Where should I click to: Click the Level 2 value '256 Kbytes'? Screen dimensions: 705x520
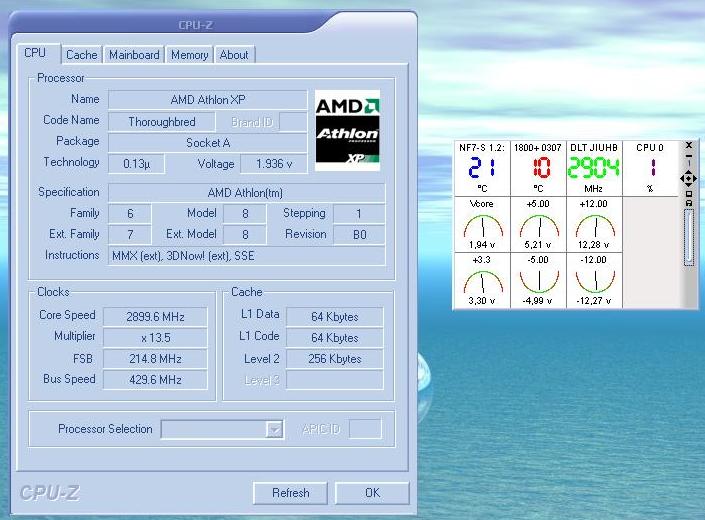[x=335, y=359]
